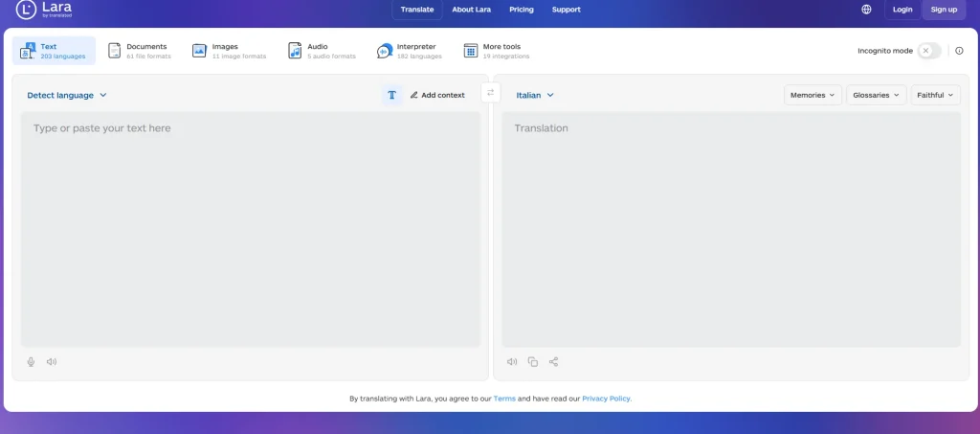
Task: Click the source text input area
Action: 251,230
